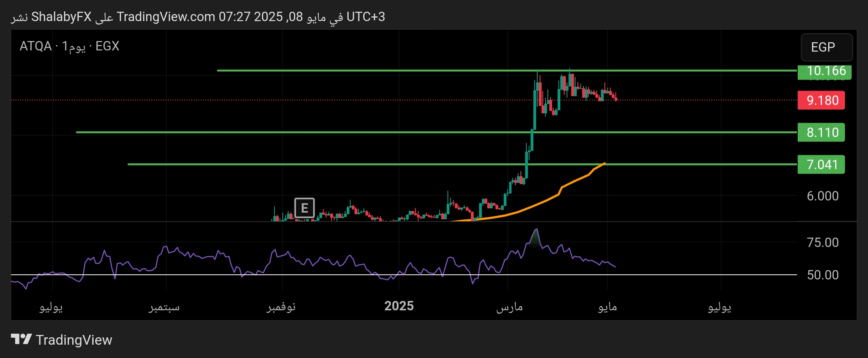Select the 8.110 green price label

(821, 132)
